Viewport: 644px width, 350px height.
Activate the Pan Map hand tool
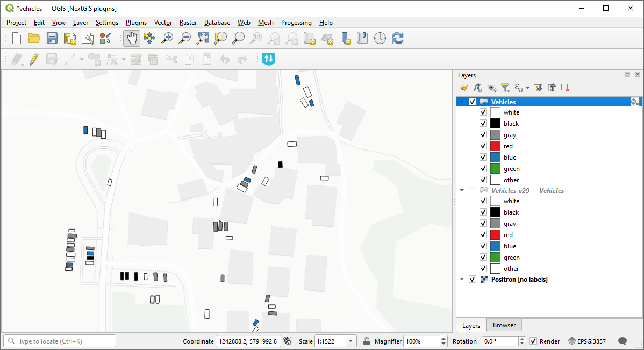pos(132,38)
